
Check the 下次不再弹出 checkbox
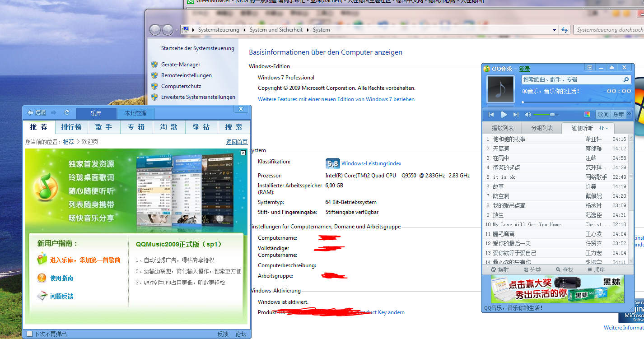pyautogui.click(x=29, y=334)
